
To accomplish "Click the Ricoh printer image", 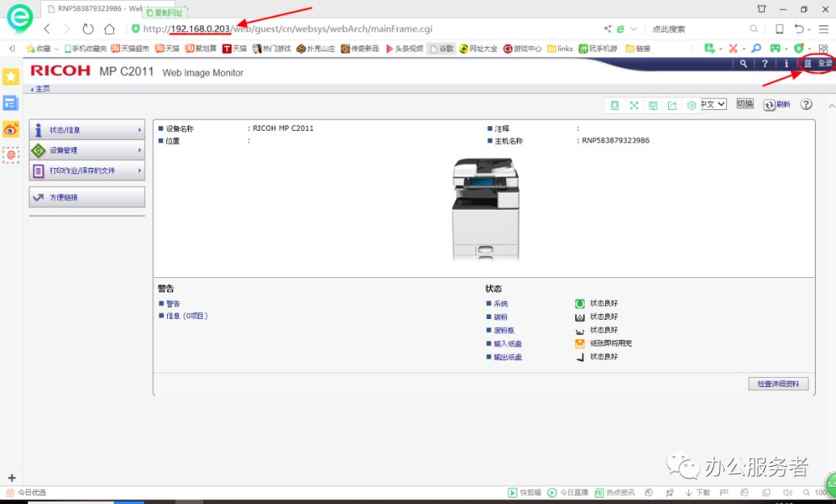I will click(485, 209).
